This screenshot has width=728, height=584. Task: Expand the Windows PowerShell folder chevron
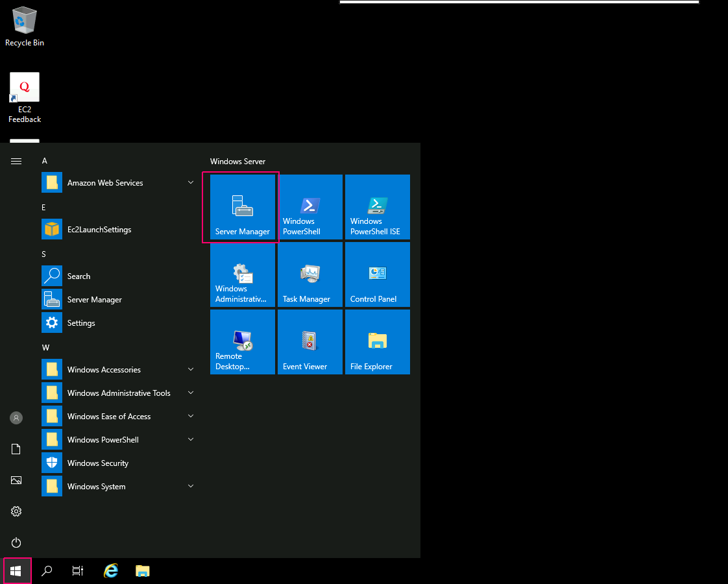pyautogui.click(x=190, y=439)
